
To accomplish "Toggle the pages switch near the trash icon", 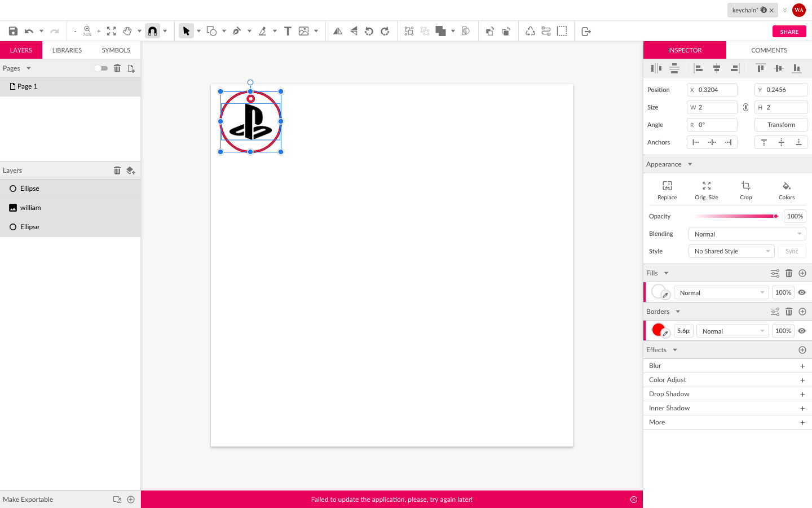I will point(101,68).
